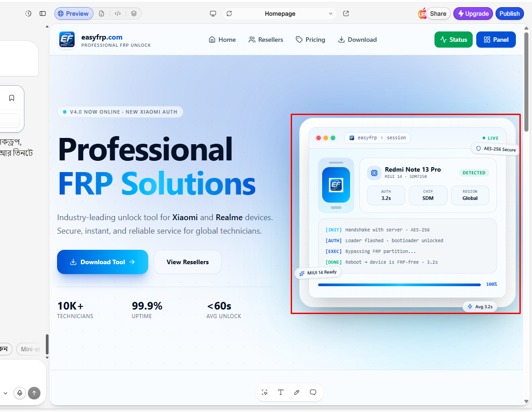Click the bookmark icon in left panel

pos(12,98)
